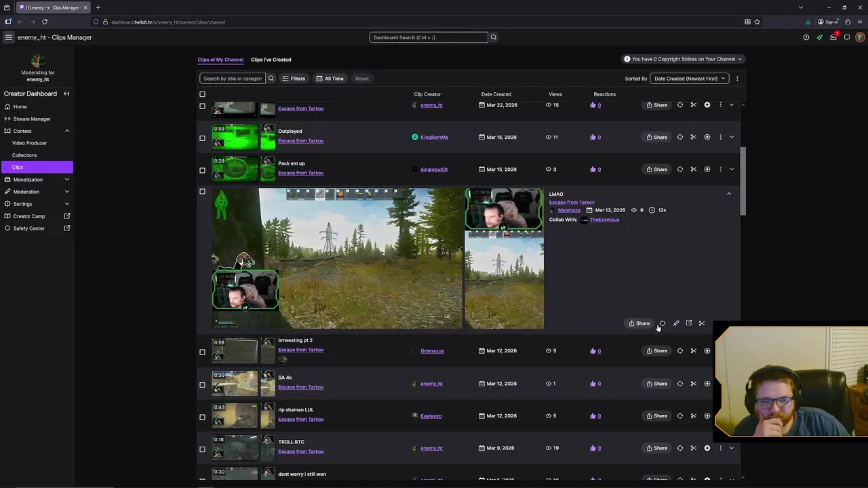The width and height of the screenshot is (868, 488).
Task: Click the scissors icon for Pack em up
Action: tap(694, 169)
